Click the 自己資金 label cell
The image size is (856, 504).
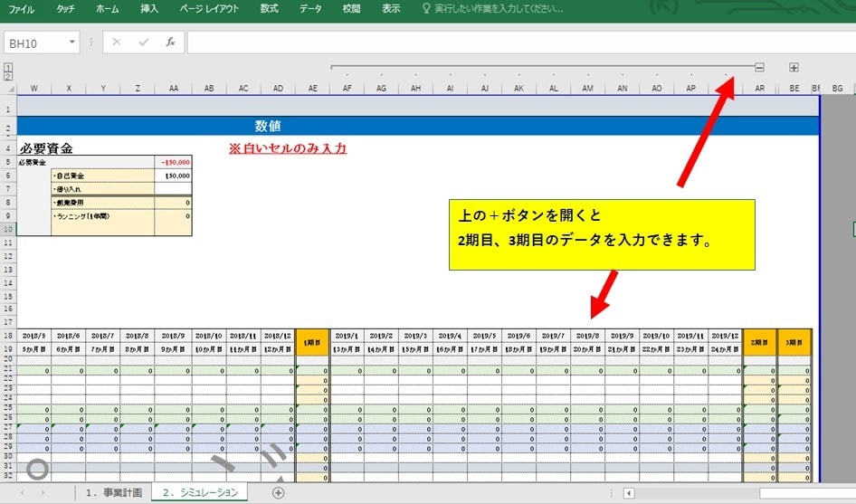click(102, 176)
